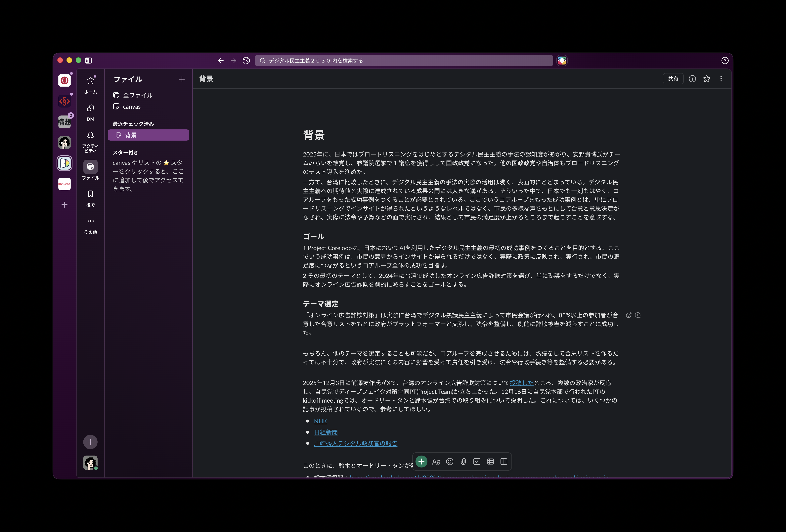Image resolution: width=786 pixels, height=532 pixels.
Task: Open the colorful app icon next to search
Action: coord(562,61)
